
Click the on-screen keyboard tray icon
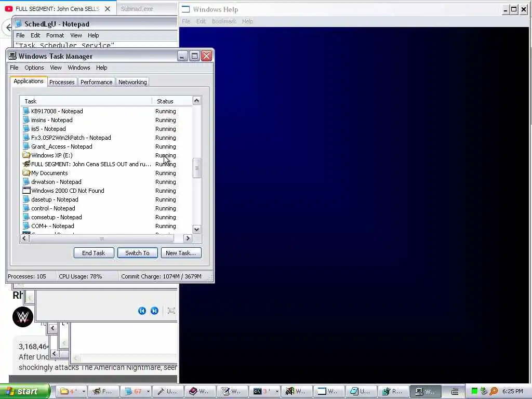(x=455, y=392)
